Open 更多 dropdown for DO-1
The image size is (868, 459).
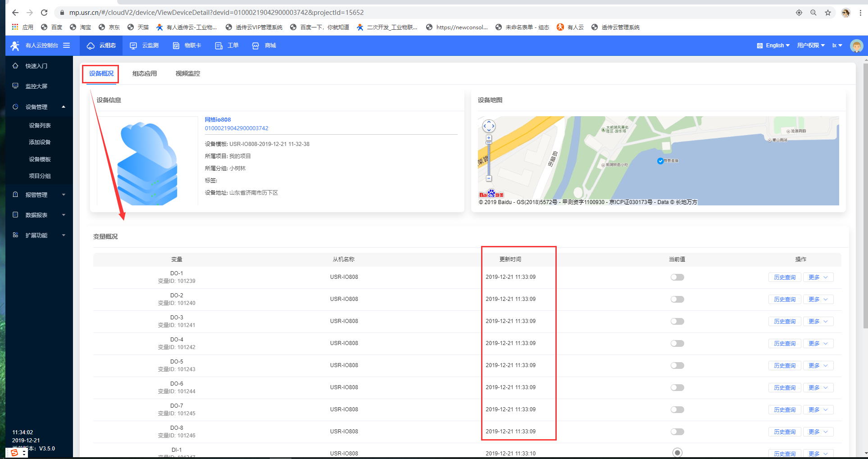click(x=818, y=277)
